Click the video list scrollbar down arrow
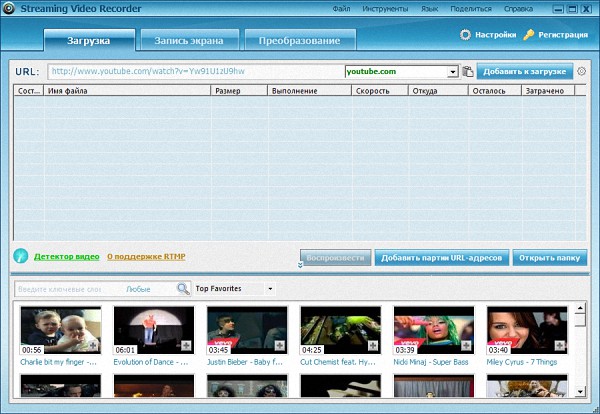 tap(580, 391)
